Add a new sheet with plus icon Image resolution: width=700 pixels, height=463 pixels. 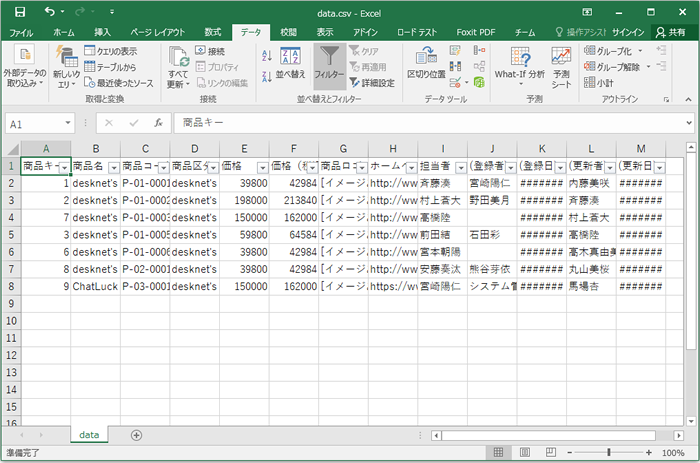click(136, 435)
